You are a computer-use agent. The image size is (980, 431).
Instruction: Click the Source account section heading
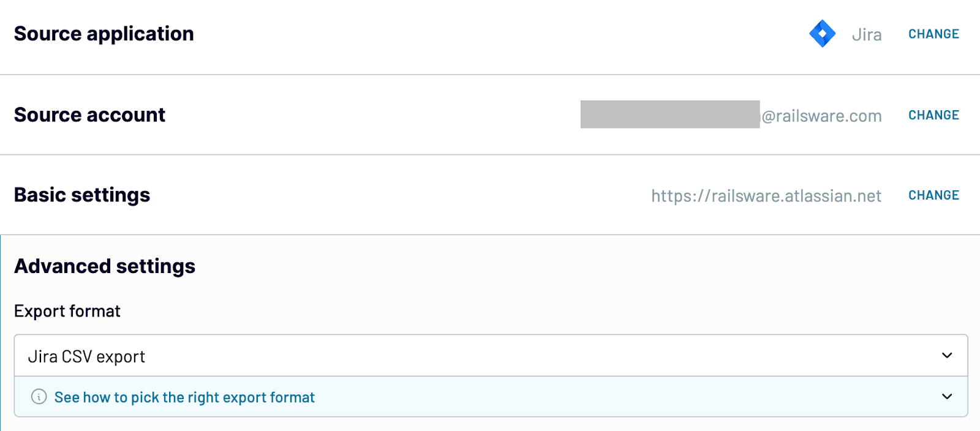(x=89, y=114)
